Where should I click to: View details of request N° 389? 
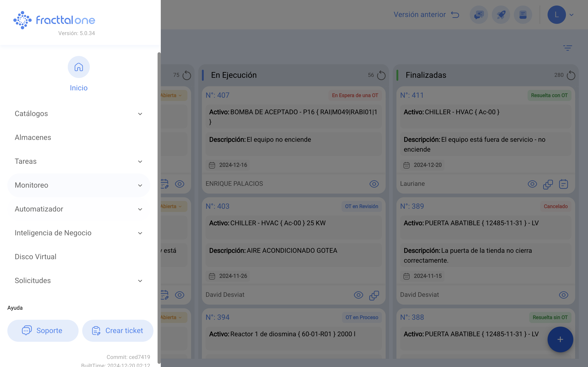point(563,295)
